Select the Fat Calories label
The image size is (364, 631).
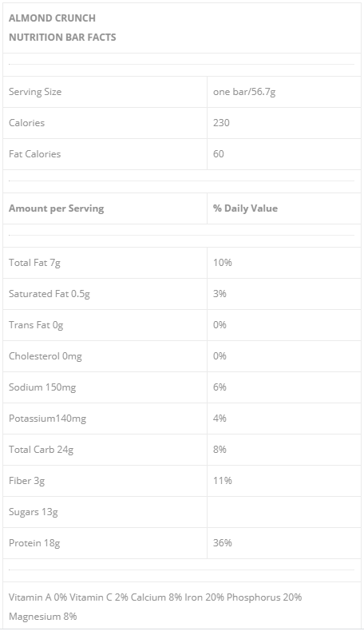34,154
